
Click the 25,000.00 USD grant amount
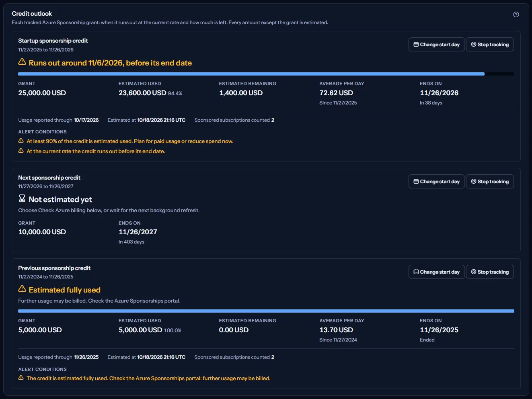click(42, 93)
